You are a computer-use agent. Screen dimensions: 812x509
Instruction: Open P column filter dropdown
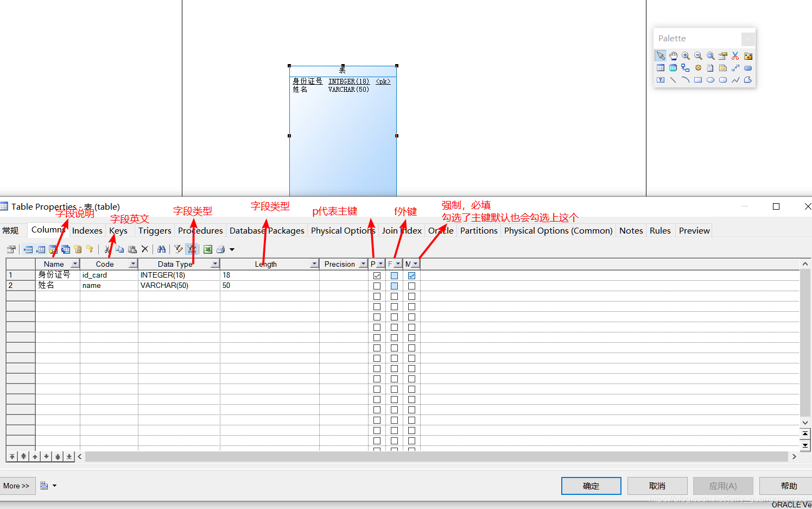click(380, 263)
